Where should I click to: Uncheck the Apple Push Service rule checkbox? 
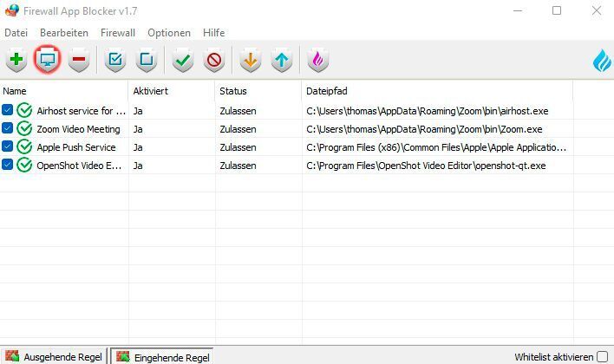click(8, 147)
